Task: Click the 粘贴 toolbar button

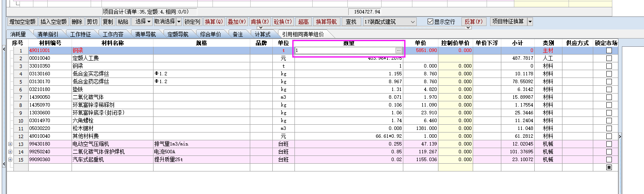Action: (123, 22)
